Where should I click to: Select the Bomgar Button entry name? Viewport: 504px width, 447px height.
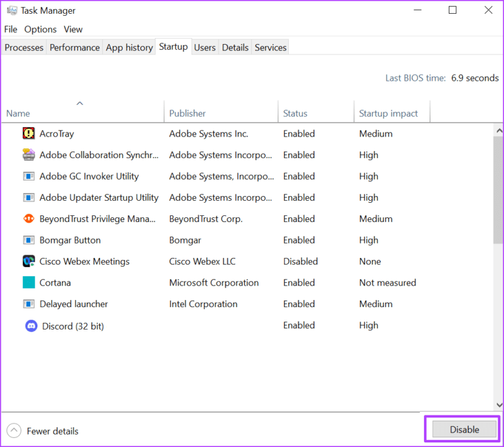70,240
